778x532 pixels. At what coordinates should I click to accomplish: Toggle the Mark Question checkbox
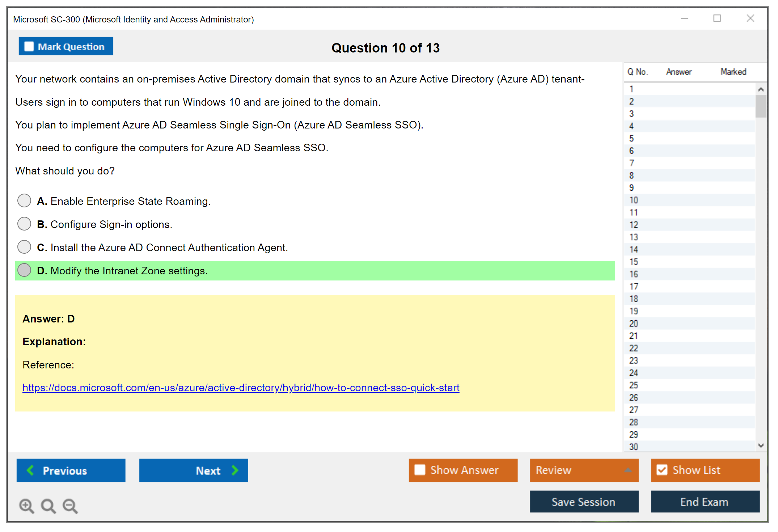click(29, 46)
